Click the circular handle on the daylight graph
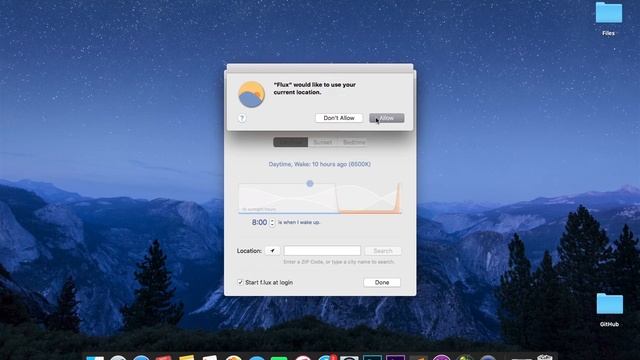Screen dimensions: 640x360 [310, 184]
